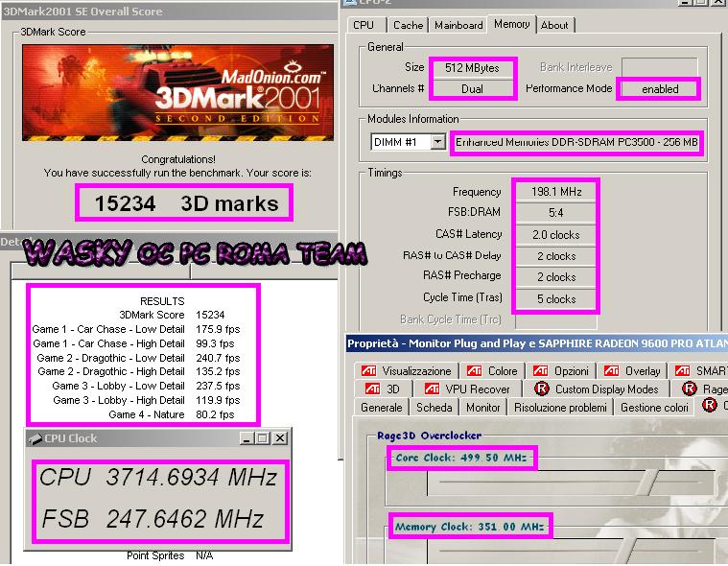Click the Rage3D icon beside Custom Display Modes

tap(541, 389)
